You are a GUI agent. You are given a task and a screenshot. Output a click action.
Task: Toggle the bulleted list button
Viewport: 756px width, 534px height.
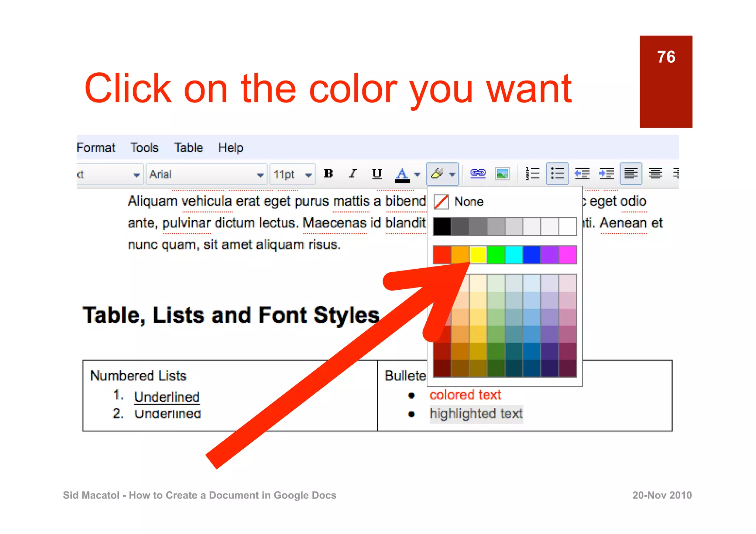point(557,173)
